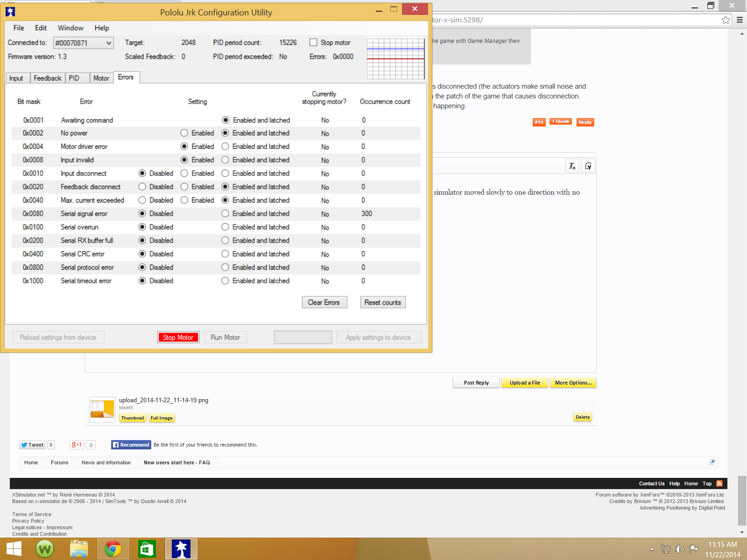Viewport: 747px width, 560px height.
Task: Switch to the Feedback tab
Action: pos(48,78)
